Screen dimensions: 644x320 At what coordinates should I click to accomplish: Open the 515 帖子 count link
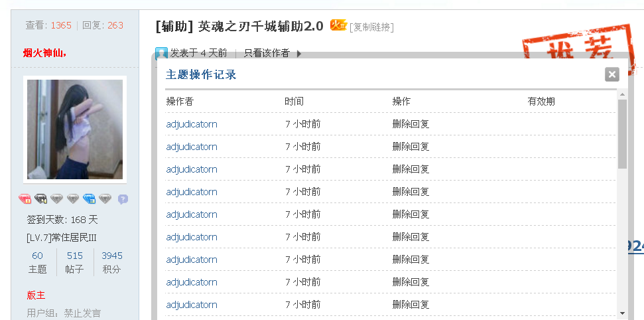pyautogui.click(x=75, y=256)
